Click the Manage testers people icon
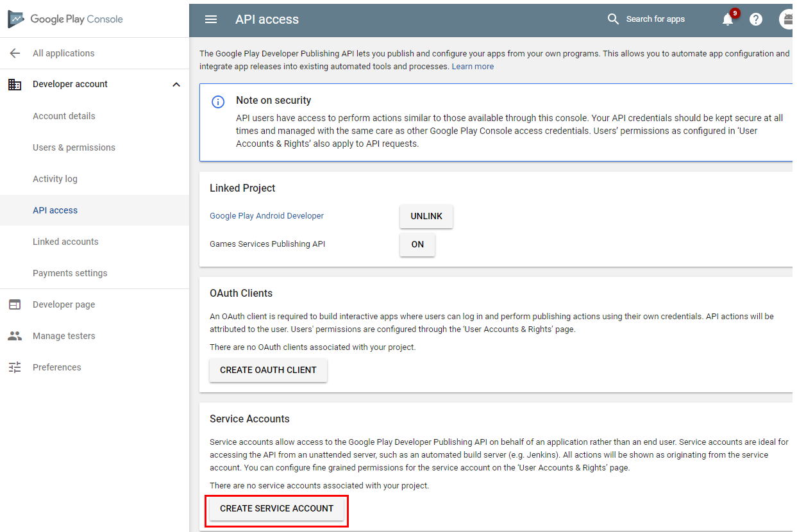This screenshot has height=532, width=797. [x=14, y=335]
